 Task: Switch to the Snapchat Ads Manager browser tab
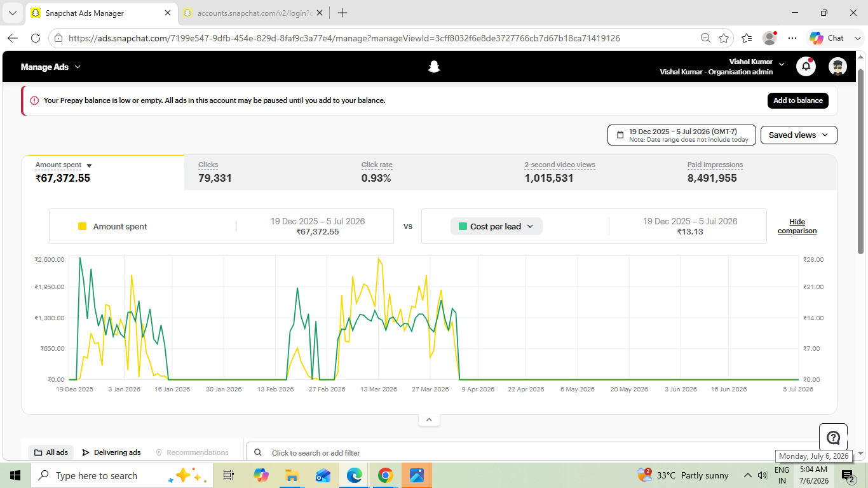pyautogui.click(x=102, y=13)
